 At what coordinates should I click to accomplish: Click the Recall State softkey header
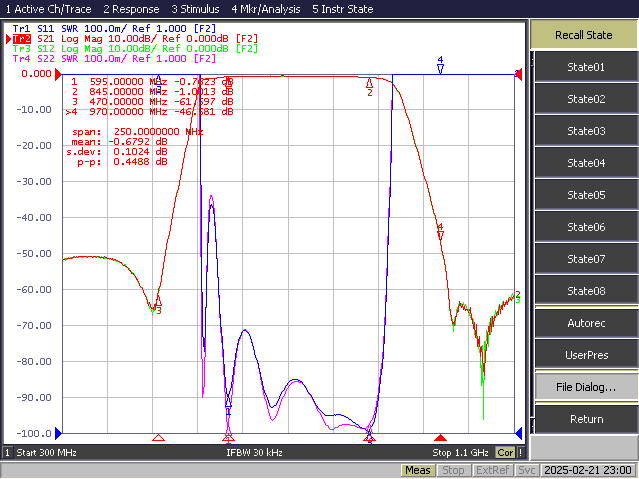click(584, 35)
